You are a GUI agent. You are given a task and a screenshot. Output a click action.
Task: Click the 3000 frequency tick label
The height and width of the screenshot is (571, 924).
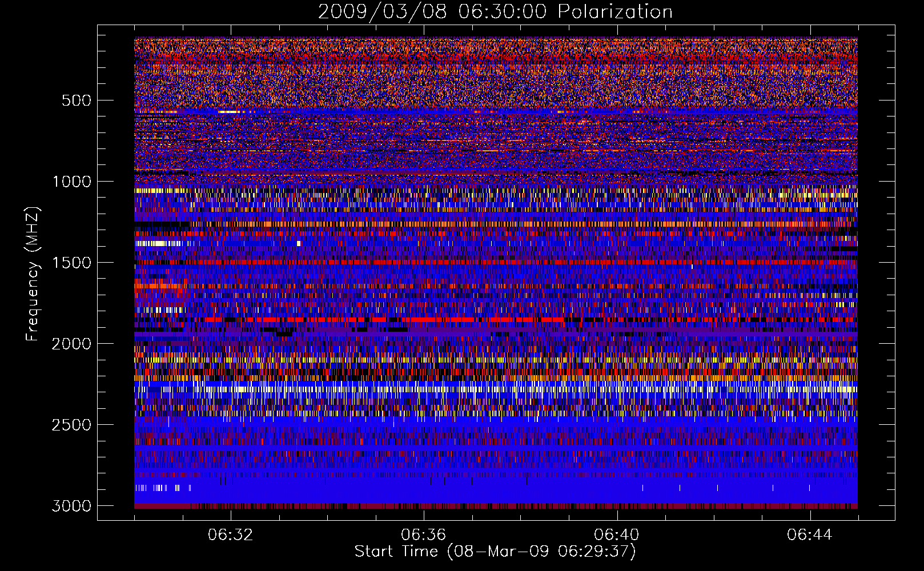[x=71, y=506]
